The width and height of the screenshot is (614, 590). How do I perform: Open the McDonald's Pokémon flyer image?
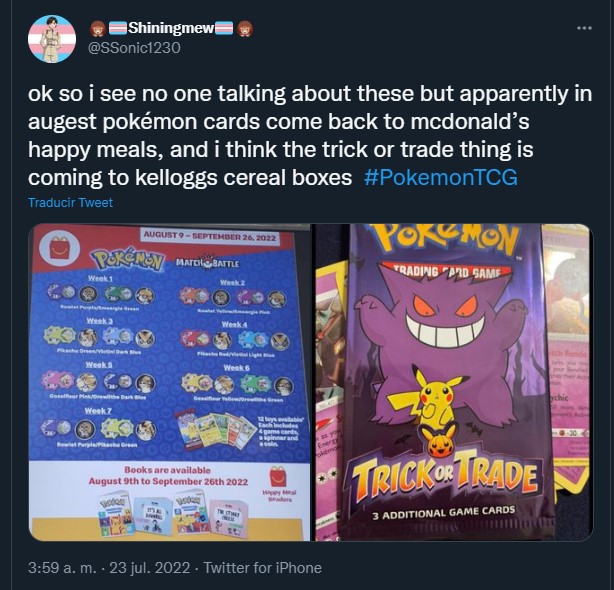click(169, 382)
